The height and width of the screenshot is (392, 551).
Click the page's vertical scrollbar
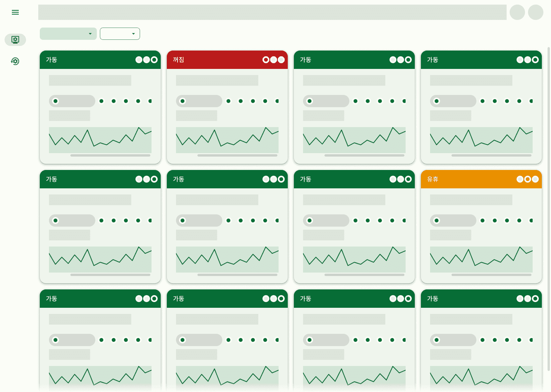(549, 209)
